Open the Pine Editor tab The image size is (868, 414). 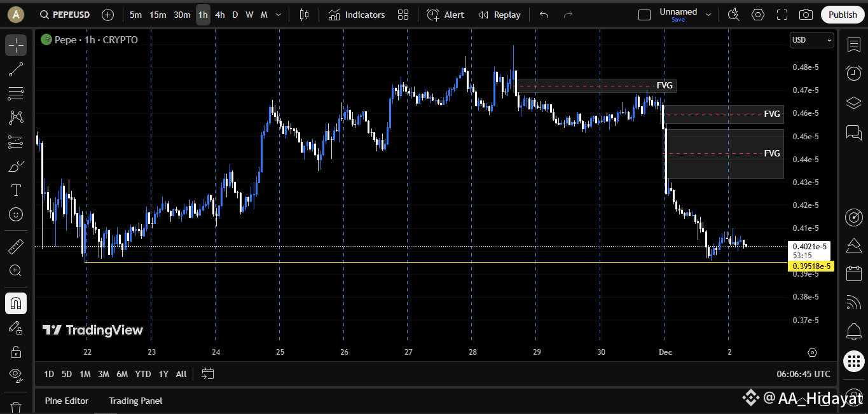point(67,401)
